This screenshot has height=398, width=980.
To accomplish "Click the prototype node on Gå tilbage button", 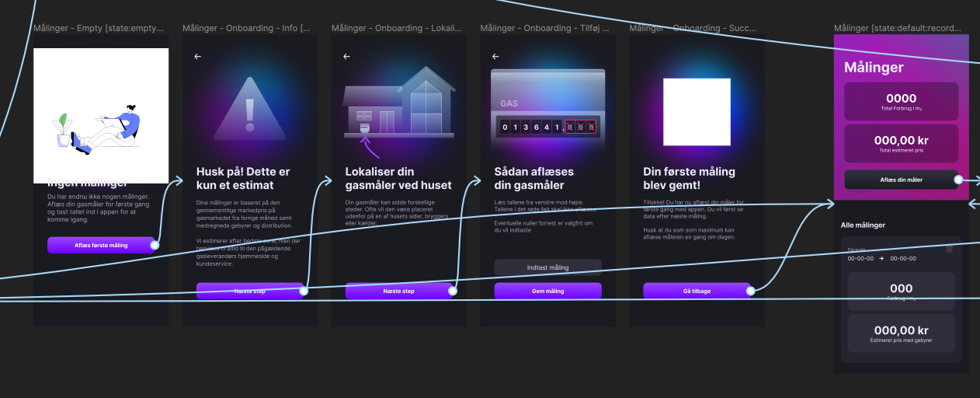I will (x=751, y=291).
